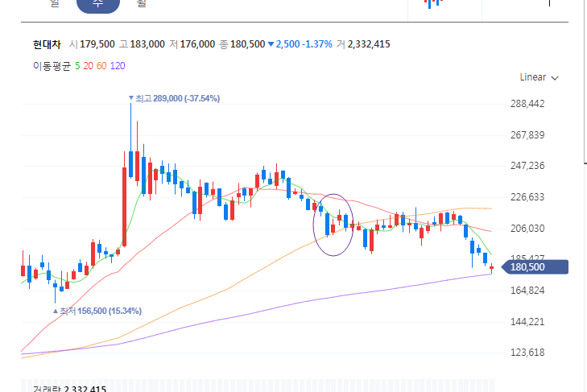Toggle the 20-period moving average label
This screenshot has width=587, height=392.
pos(89,66)
